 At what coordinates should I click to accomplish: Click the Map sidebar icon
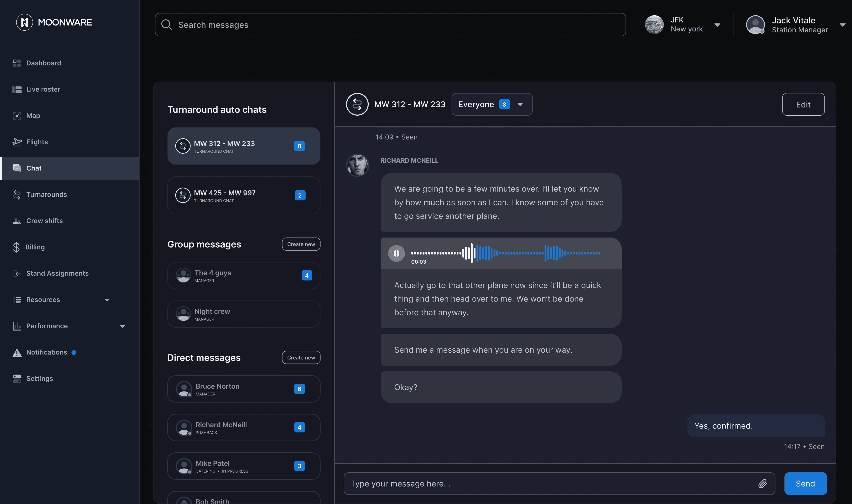17,116
